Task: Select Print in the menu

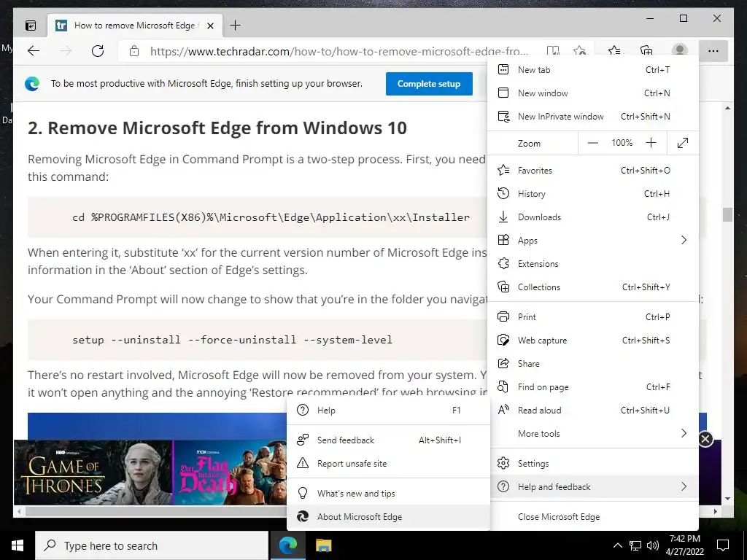Action: pyautogui.click(x=593, y=317)
